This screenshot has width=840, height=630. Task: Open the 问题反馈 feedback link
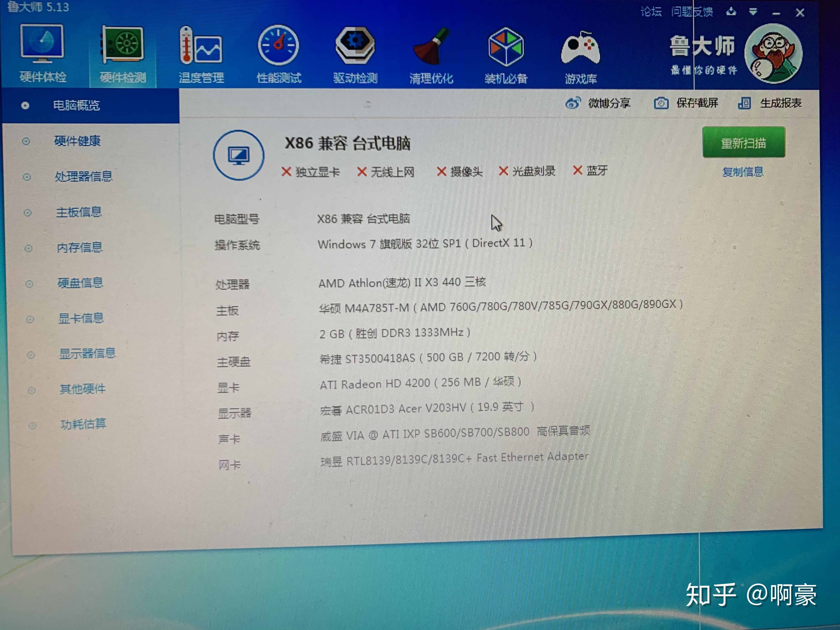pos(692,12)
